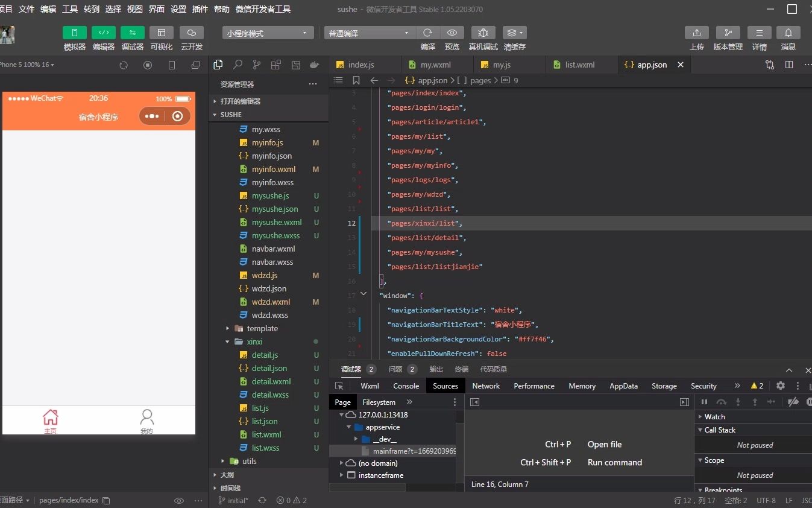Click the Open file command entry

click(605, 444)
